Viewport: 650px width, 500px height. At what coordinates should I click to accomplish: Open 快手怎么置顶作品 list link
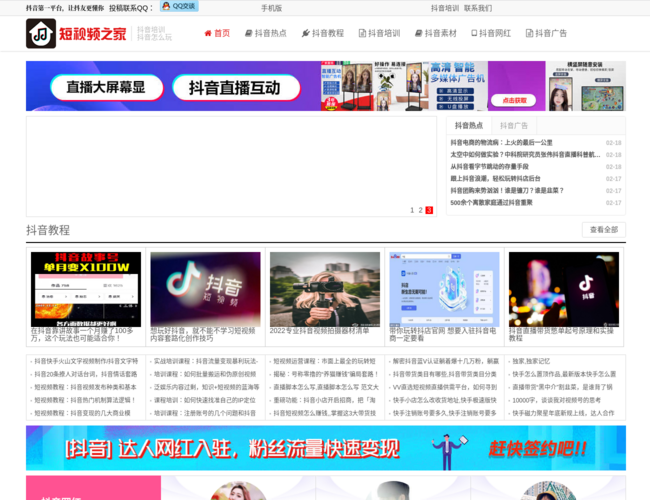[564, 374]
